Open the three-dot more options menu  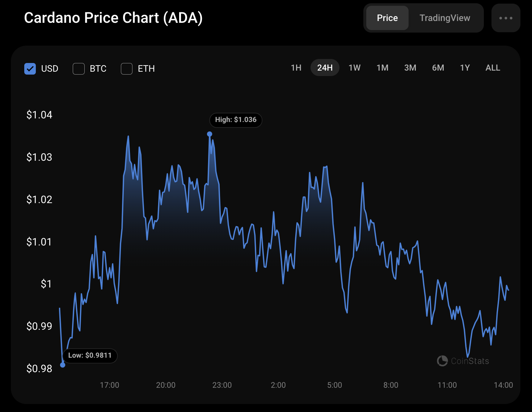pyautogui.click(x=506, y=18)
